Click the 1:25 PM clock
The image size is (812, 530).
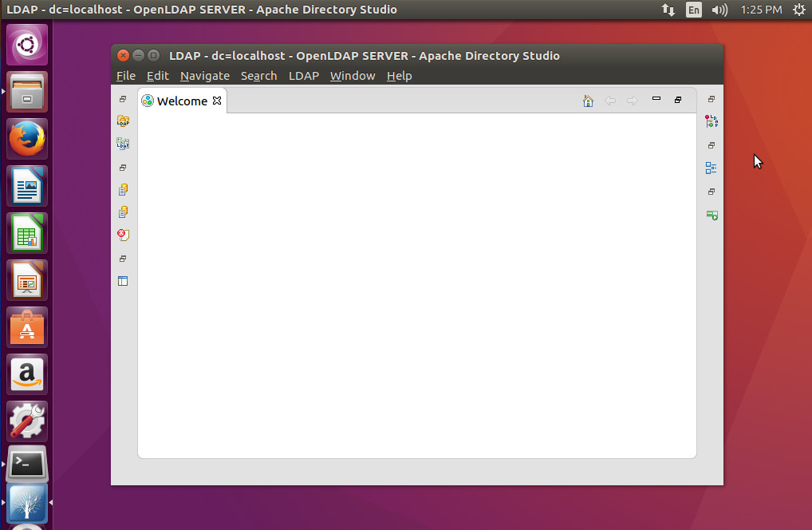click(x=761, y=10)
